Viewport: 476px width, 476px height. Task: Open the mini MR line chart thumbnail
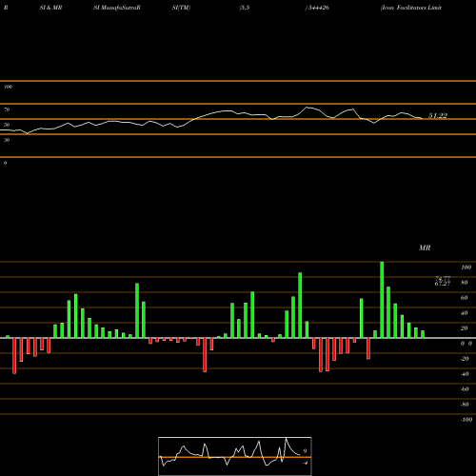coord(235,456)
